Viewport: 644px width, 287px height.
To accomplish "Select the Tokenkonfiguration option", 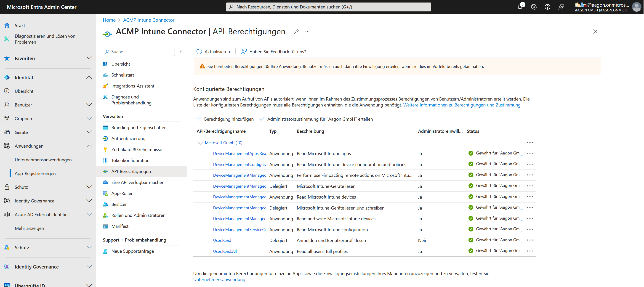I will pos(130,160).
